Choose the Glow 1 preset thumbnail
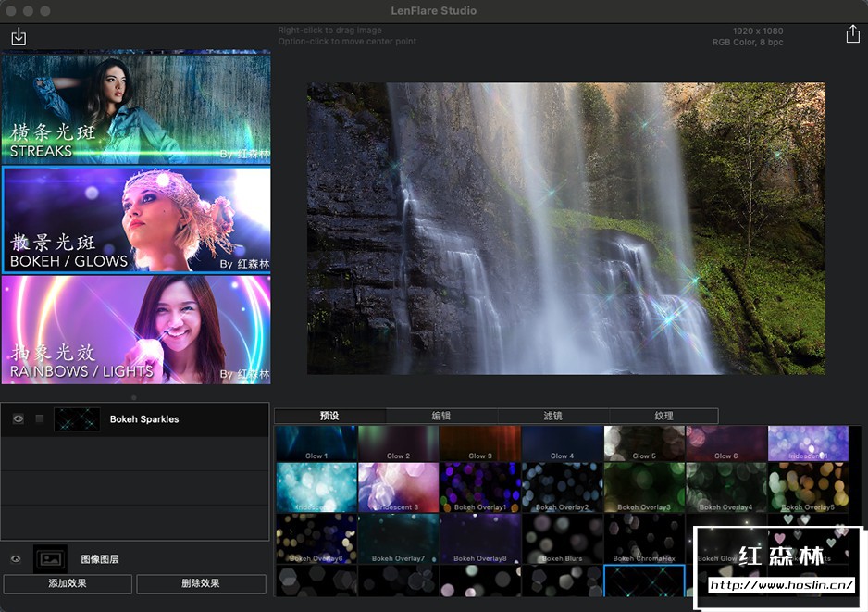This screenshot has height=612, width=868. [x=316, y=443]
